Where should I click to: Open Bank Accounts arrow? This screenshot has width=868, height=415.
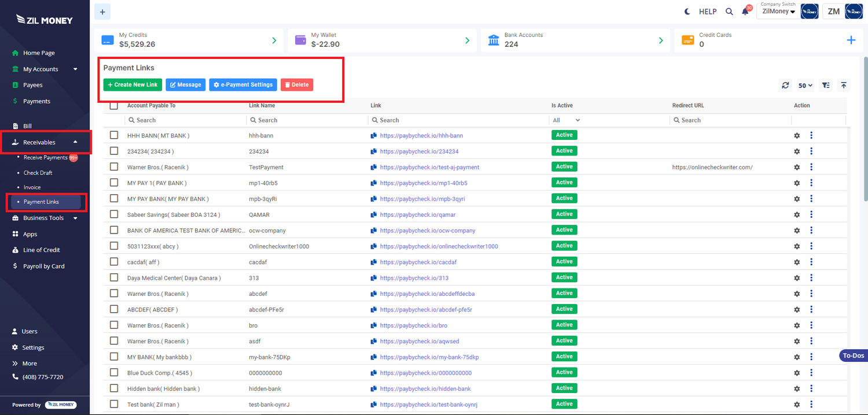[x=661, y=40]
